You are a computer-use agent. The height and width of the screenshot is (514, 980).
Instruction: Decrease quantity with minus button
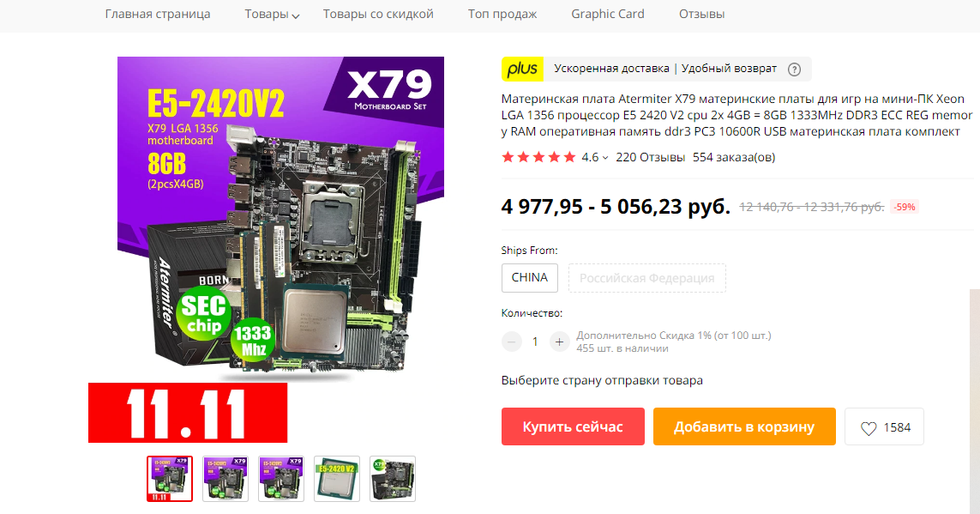(x=511, y=342)
